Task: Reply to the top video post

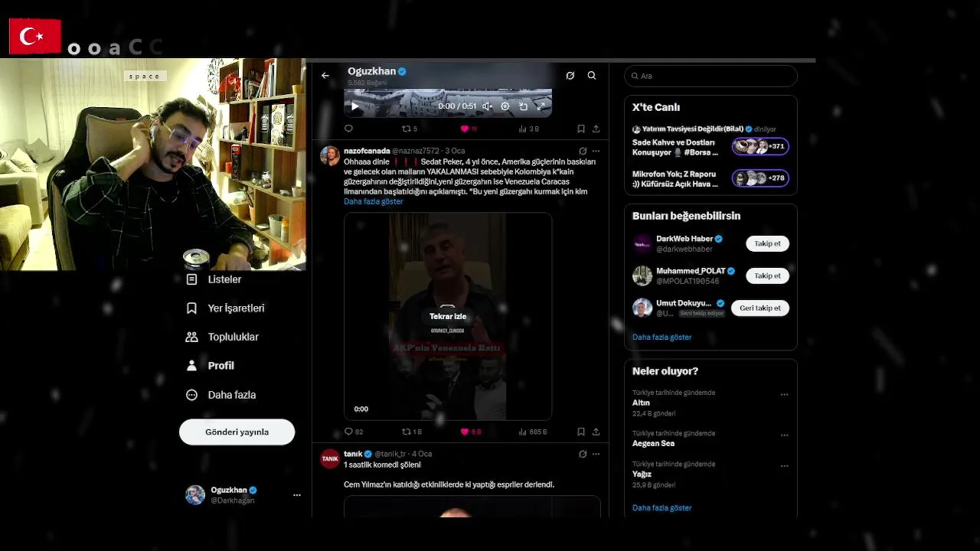Action: point(348,129)
